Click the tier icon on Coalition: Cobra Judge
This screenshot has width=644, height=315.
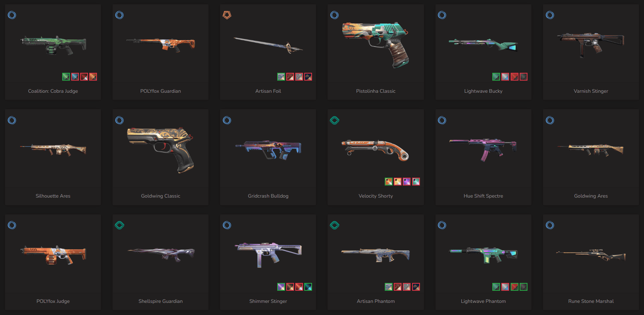(12, 15)
